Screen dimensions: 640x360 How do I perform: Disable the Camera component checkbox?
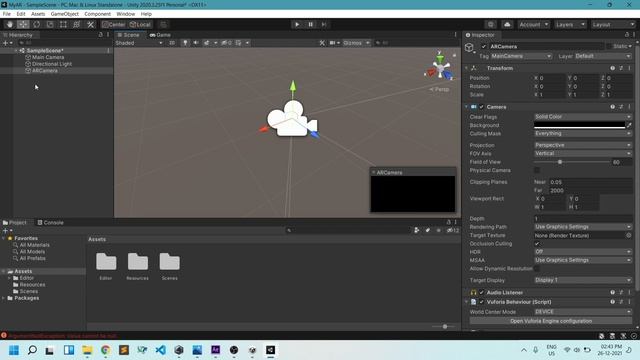tap(482, 107)
